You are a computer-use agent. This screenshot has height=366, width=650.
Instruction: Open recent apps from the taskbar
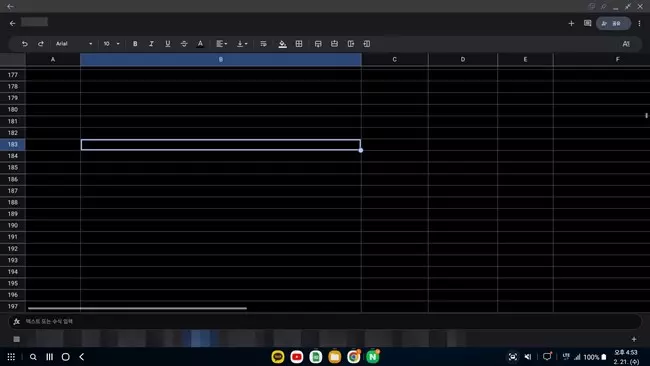(x=49, y=357)
